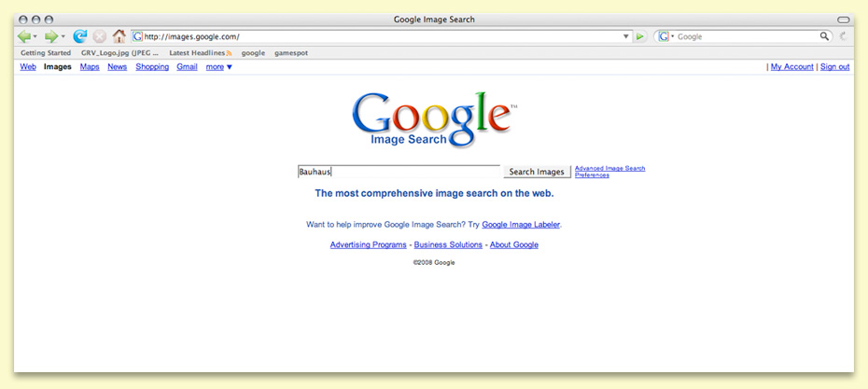868x389 pixels.
Task: Go to the home page via house icon
Action: [x=119, y=36]
